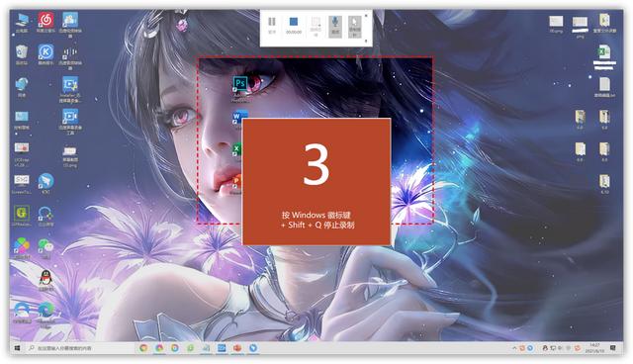The width and height of the screenshot is (633, 364).
Task: Click the countdown panel showing 3
Action: 316,182
